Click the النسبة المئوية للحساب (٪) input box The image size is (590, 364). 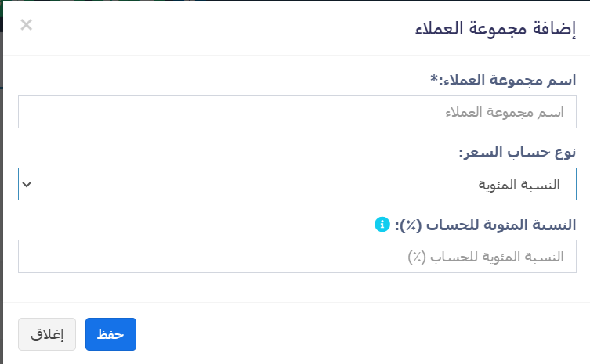tap(297, 257)
